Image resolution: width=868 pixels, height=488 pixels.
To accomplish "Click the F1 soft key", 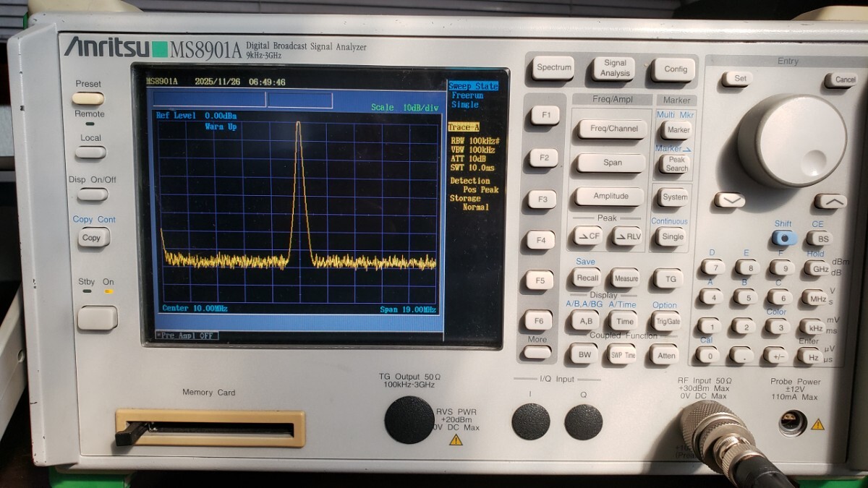I will click(545, 115).
